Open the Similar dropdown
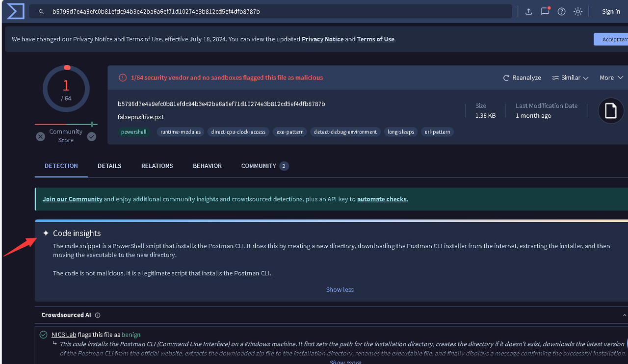 (570, 78)
